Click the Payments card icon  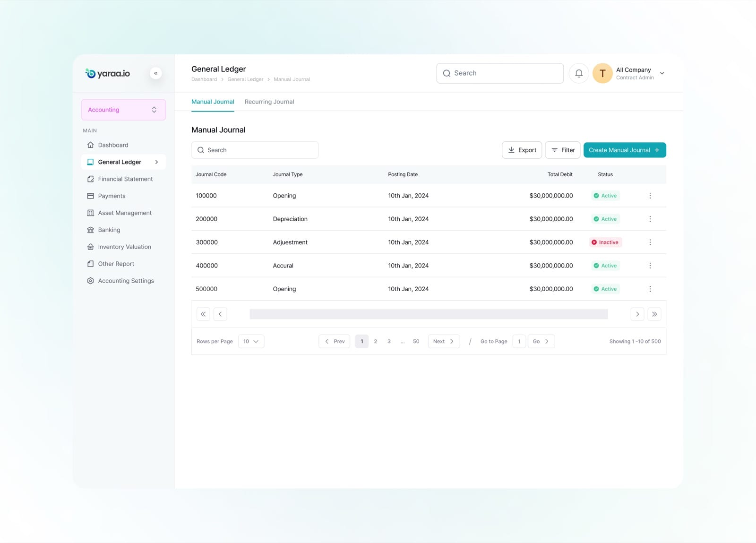(91, 196)
